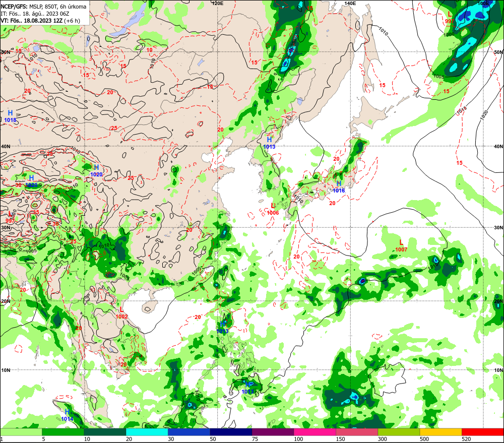Select the cyan 20–30 mm legend swatch
This screenshot has height=443, width=504.
tap(147, 432)
